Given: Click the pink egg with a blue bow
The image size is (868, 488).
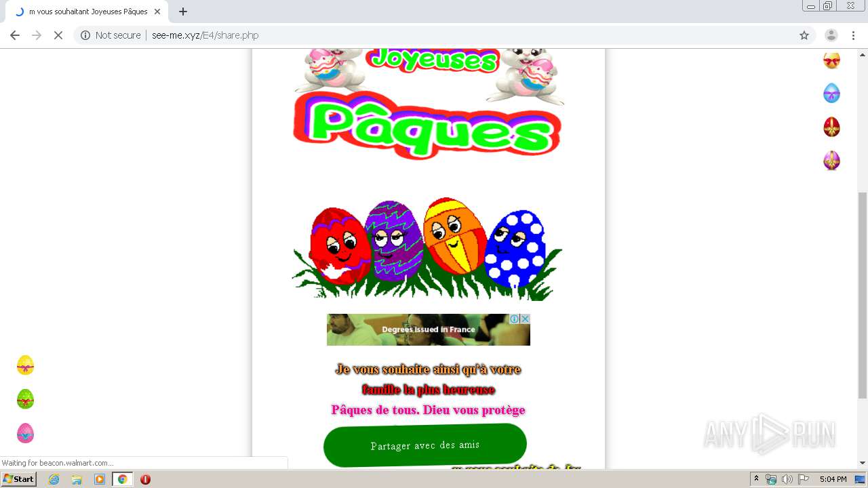Looking at the screenshot, I should point(25,433).
